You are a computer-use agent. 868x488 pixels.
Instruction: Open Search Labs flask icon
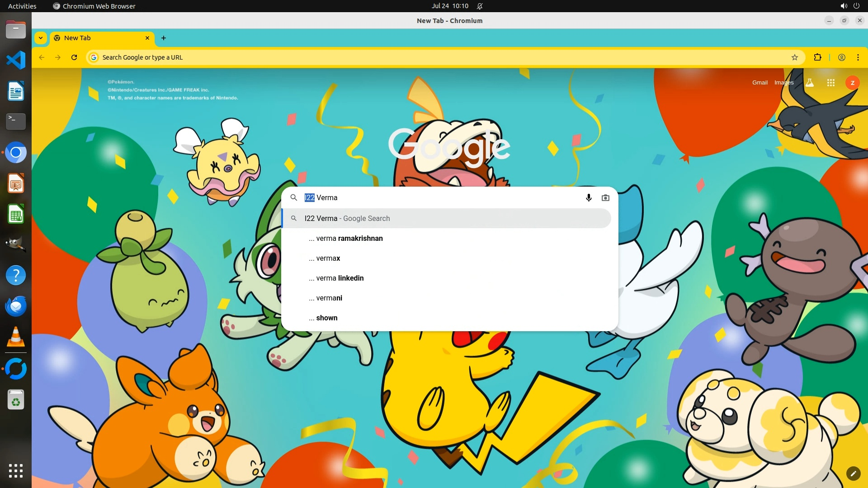pos(810,83)
